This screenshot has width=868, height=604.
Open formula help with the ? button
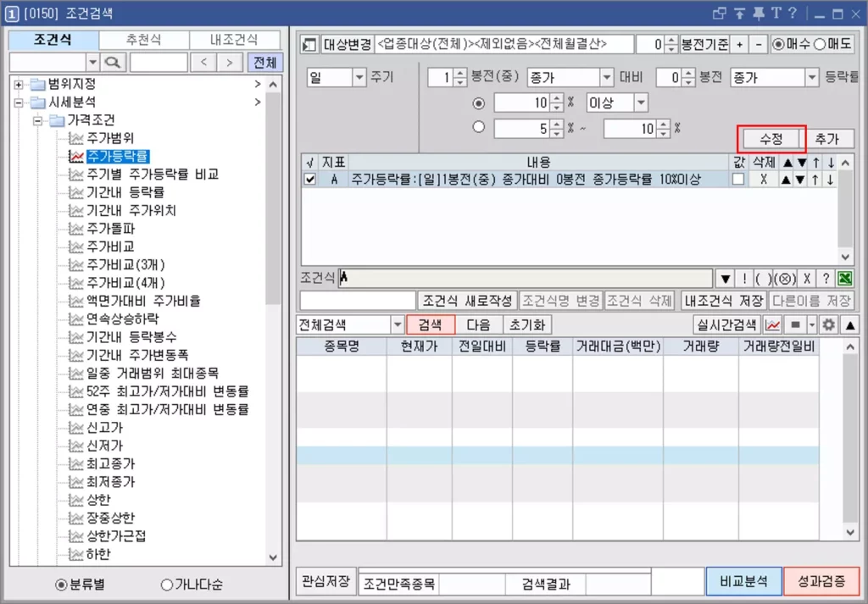(826, 279)
